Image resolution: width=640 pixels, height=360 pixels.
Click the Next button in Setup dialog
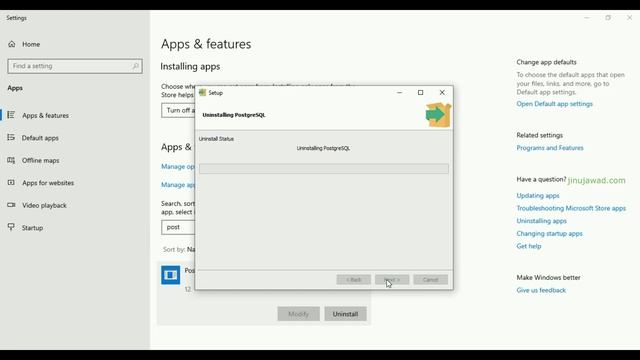[392, 280]
